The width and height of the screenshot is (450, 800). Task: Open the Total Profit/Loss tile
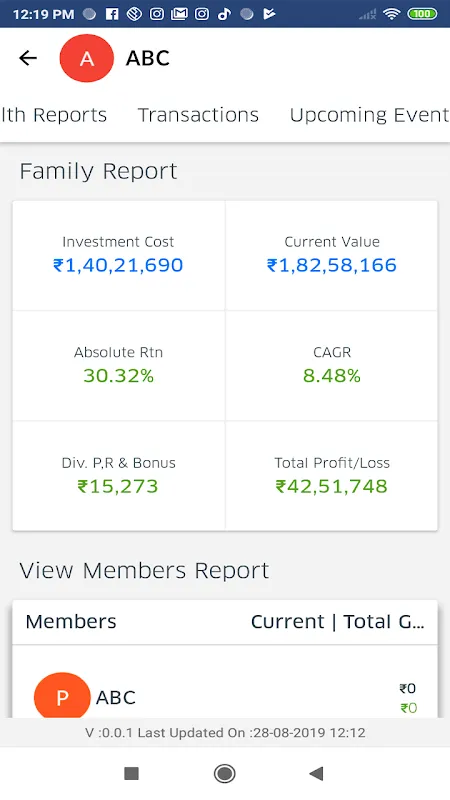(x=332, y=476)
